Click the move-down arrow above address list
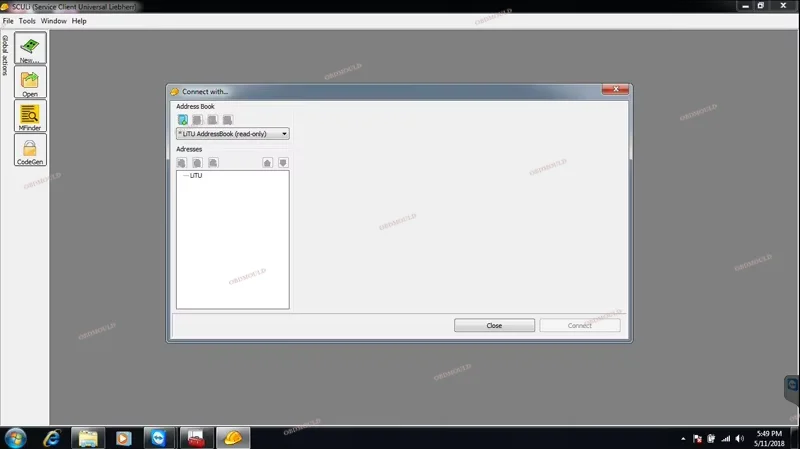The width and height of the screenshot is (800, 449). point(283,163)
